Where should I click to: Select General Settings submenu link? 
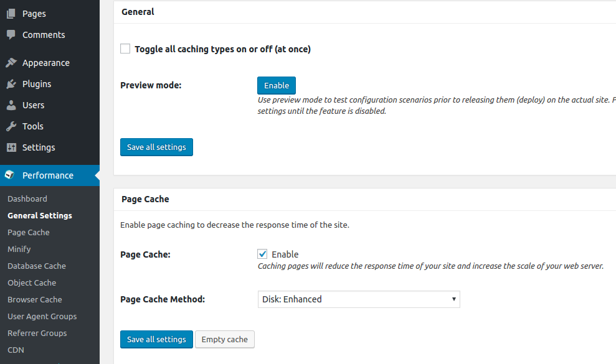[40, 215]
